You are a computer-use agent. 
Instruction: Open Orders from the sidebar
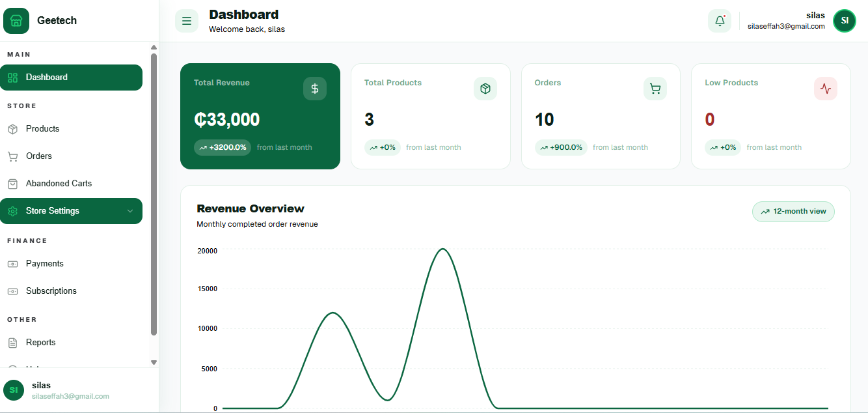click(71, 156)
